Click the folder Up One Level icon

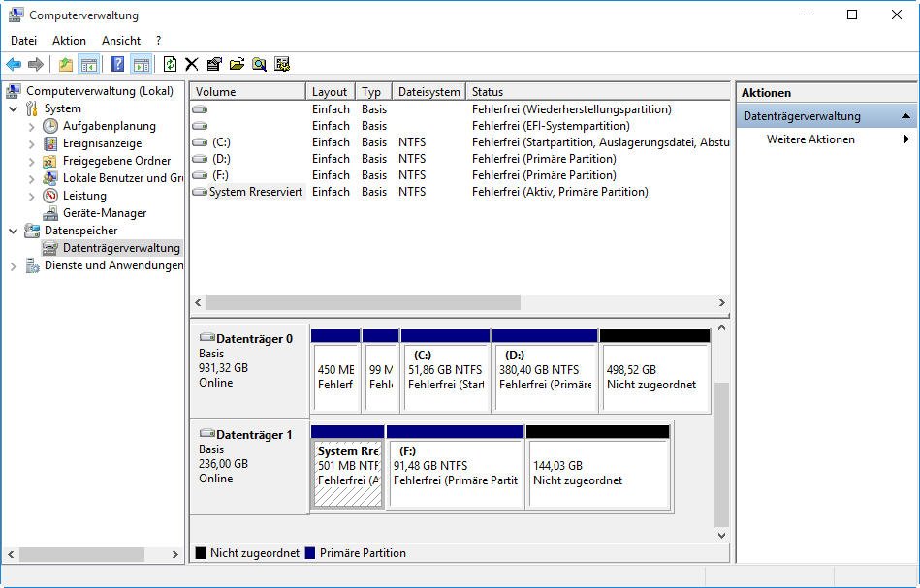65,65
